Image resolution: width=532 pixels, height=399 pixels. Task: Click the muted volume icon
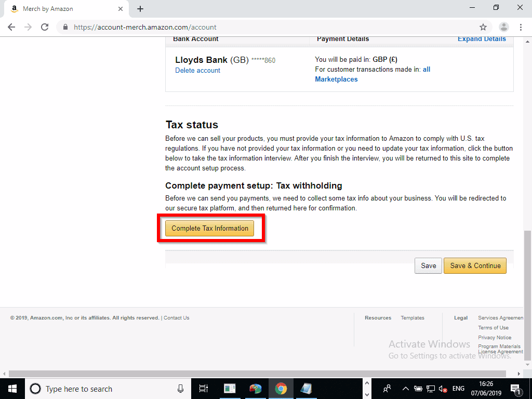443,389
